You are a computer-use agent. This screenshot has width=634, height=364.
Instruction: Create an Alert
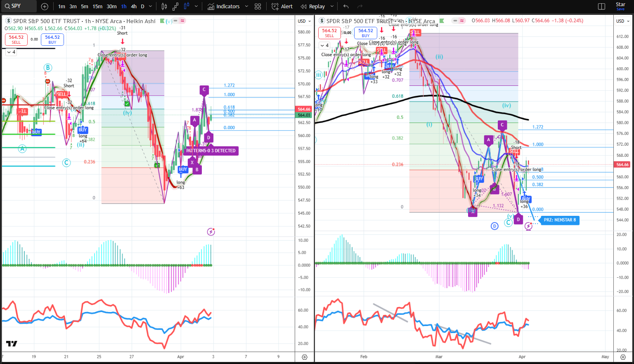click(x=282, y=7)
